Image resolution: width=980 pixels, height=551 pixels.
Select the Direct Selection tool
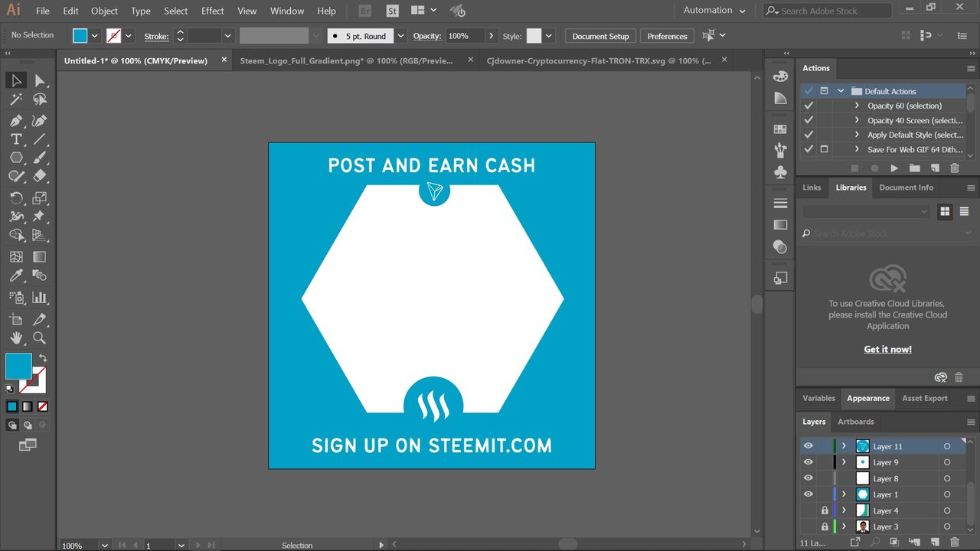(40, 80)
